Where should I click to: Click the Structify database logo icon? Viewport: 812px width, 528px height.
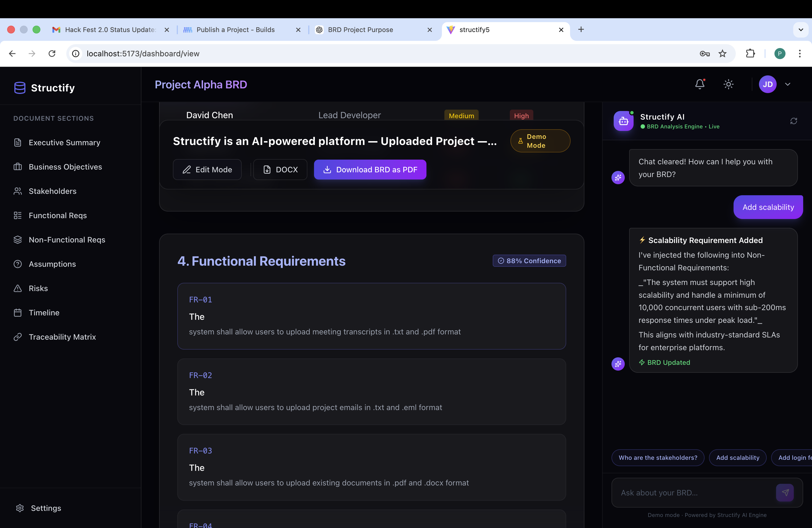pos(20,88)
